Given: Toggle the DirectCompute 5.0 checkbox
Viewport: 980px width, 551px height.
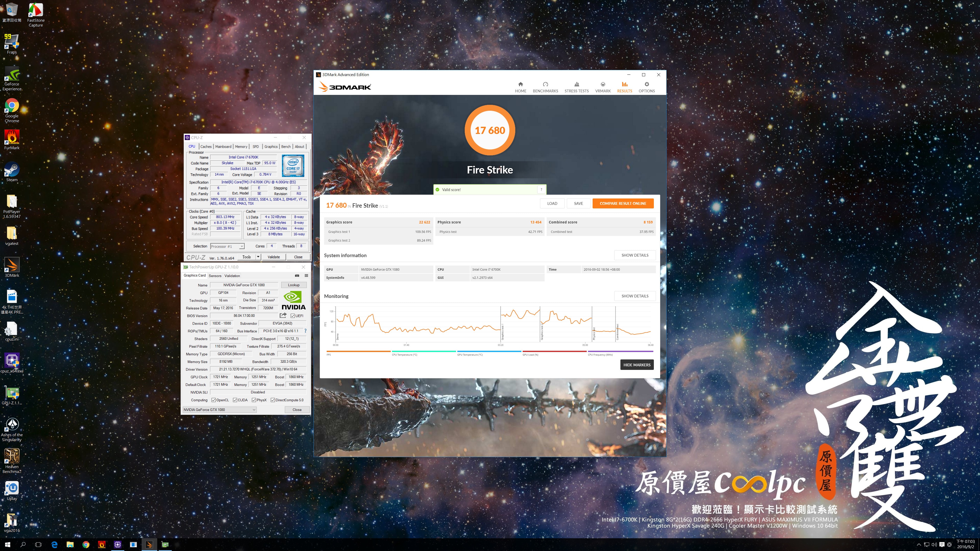Looking at the screenshot, I should point(272,400).
